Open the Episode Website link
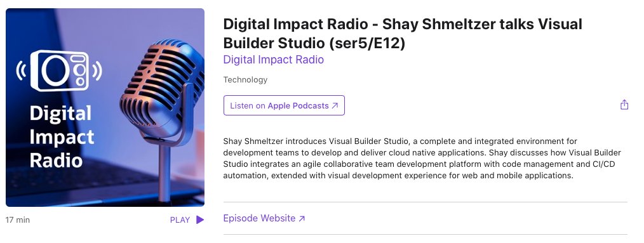Image resolution: width=644 pixels, height=243 pixels. (264, 218)
